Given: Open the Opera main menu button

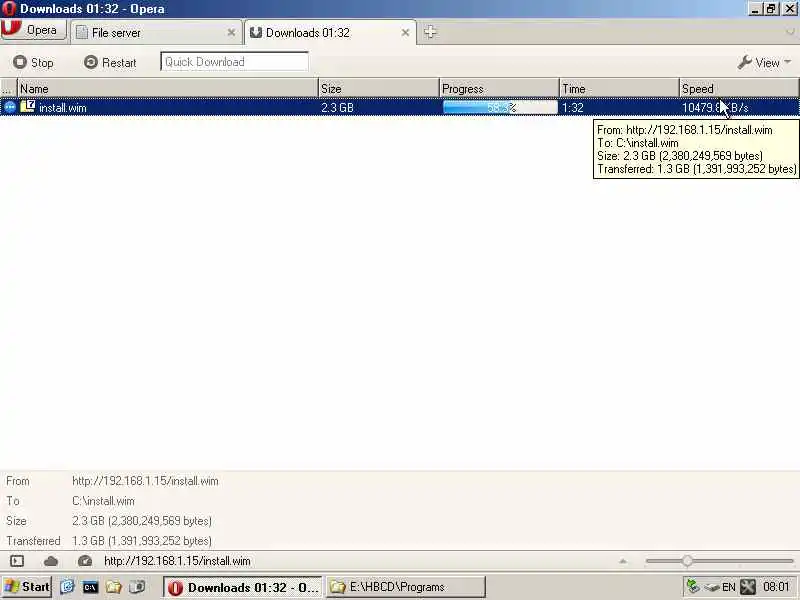Looking at the screenshot, I should pyautogui.click(x=34, y=30).
